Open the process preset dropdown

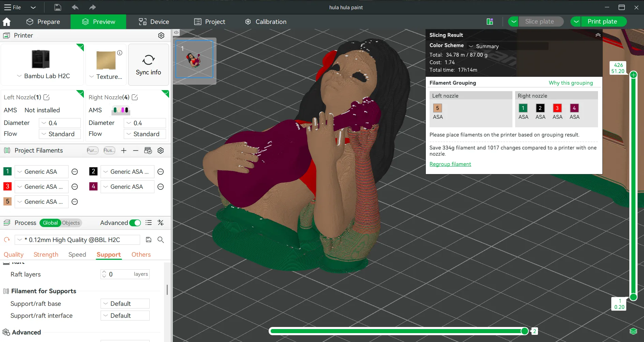pyautogui.click(x=77, y=240)
